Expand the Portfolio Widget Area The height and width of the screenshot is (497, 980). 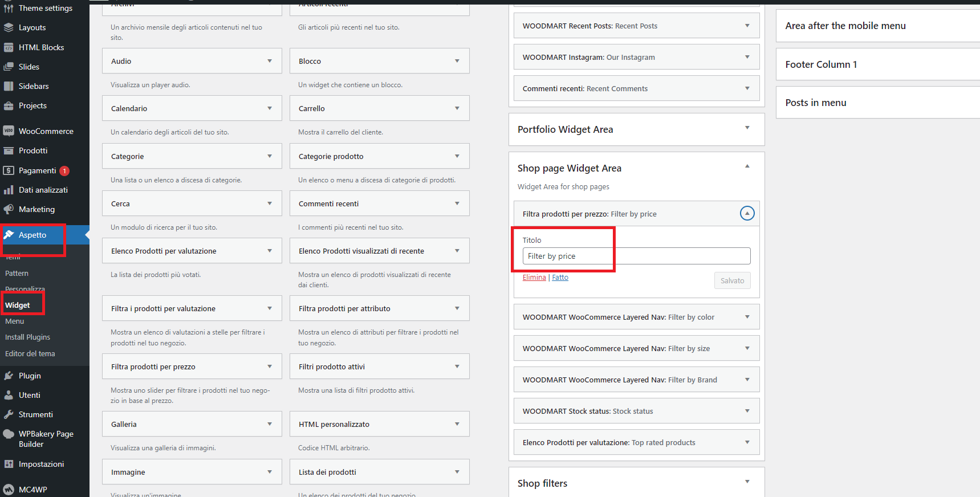(x=747, y=128)
